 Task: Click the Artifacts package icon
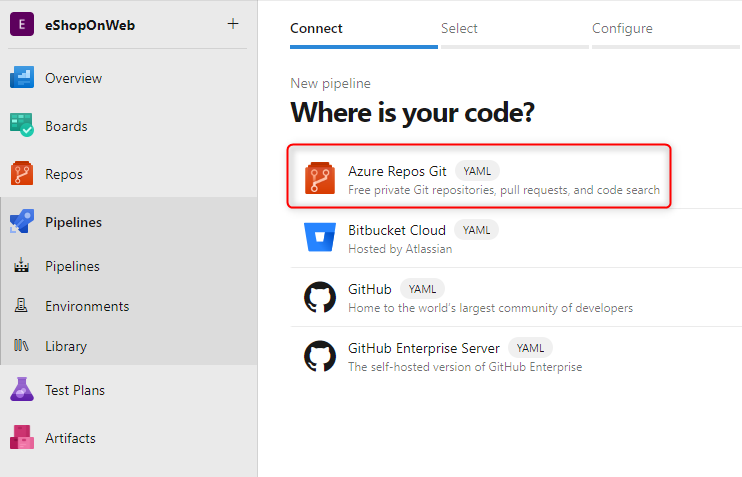(22, 438)
